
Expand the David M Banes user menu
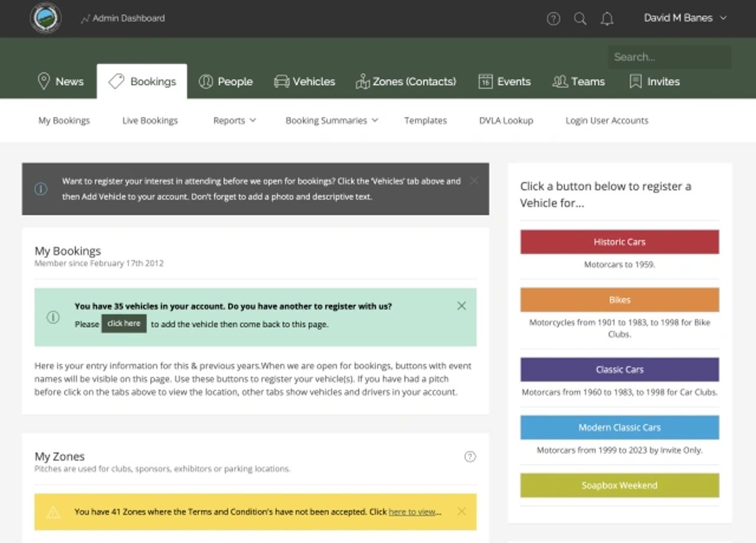click(x=685, y=18)
